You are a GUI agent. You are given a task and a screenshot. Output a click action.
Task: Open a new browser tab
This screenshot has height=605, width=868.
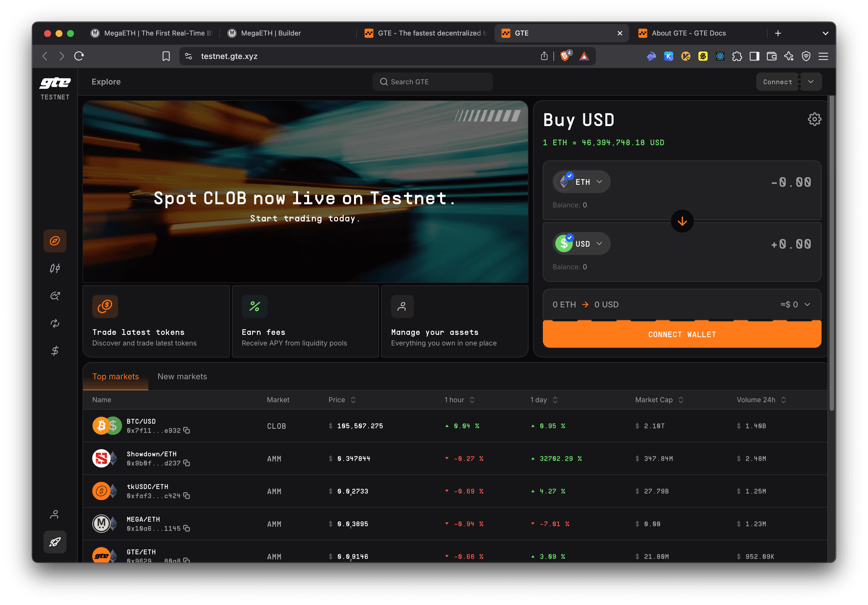pos(778,33)
